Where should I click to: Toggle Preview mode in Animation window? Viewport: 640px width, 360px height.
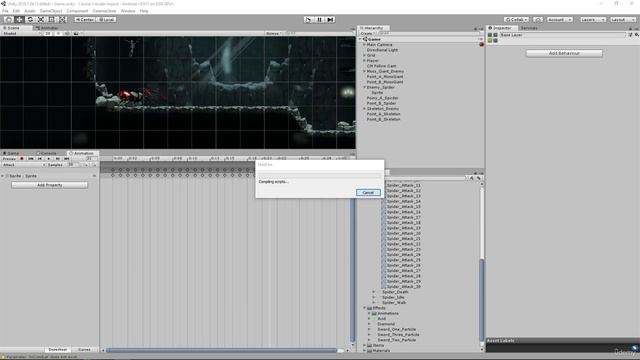pos(9,158)
